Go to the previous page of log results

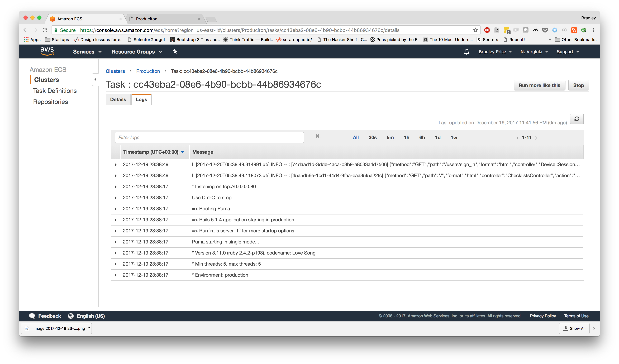(x=517, y=138)
